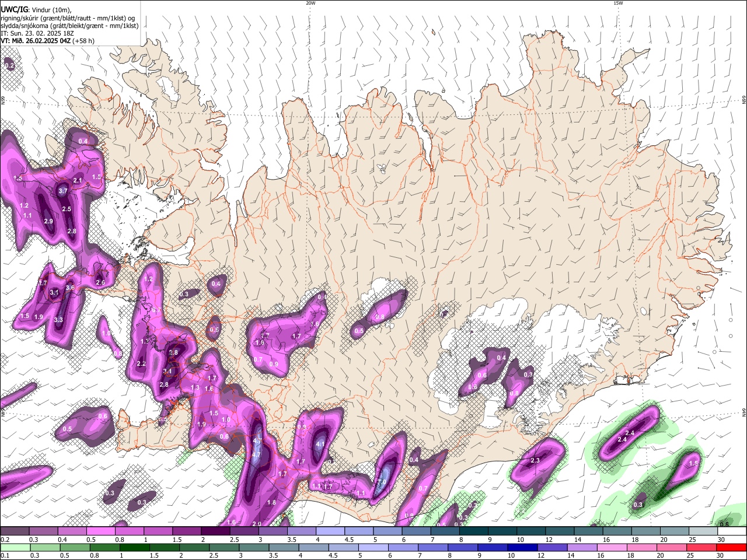This screenshot has width=747, height=560.
Task: Click the 2.0 value near the bottom edge
Action: (256, 524)
